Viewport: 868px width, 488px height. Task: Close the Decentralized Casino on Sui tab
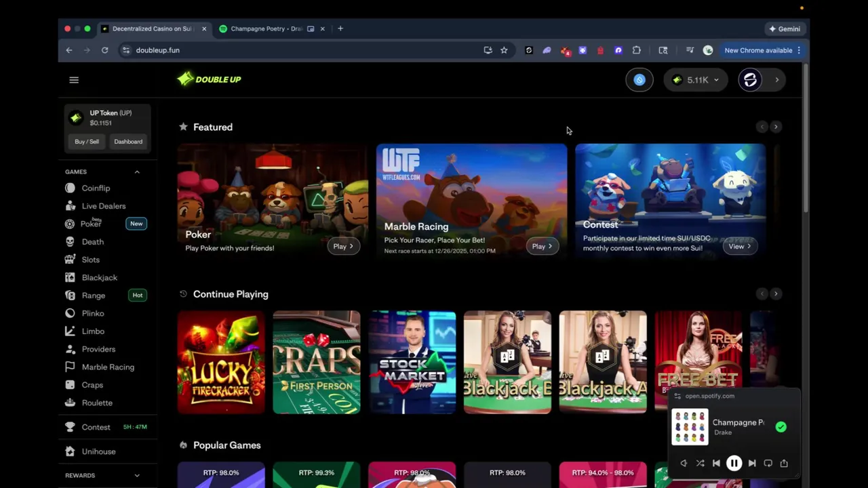click(204, 28)
